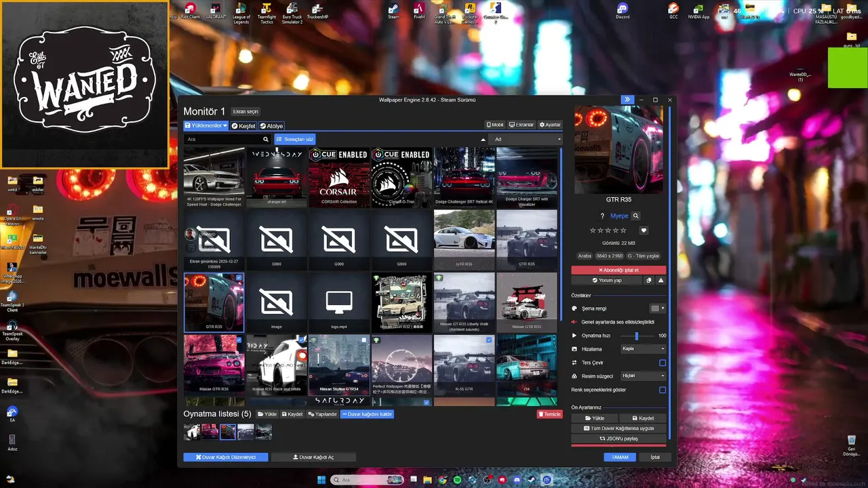Click the copy icon beside Yorum yap

tap(649, 280)
